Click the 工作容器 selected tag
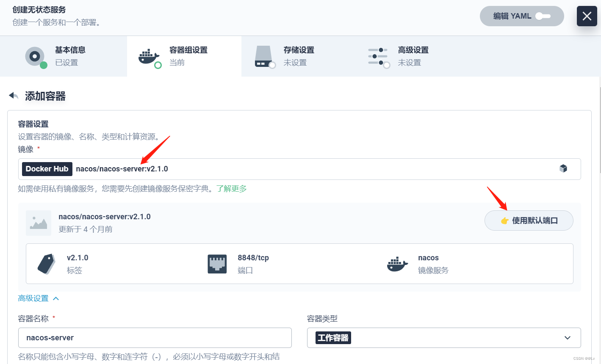This screenshot has height=364, width=601. pos(333,338)
